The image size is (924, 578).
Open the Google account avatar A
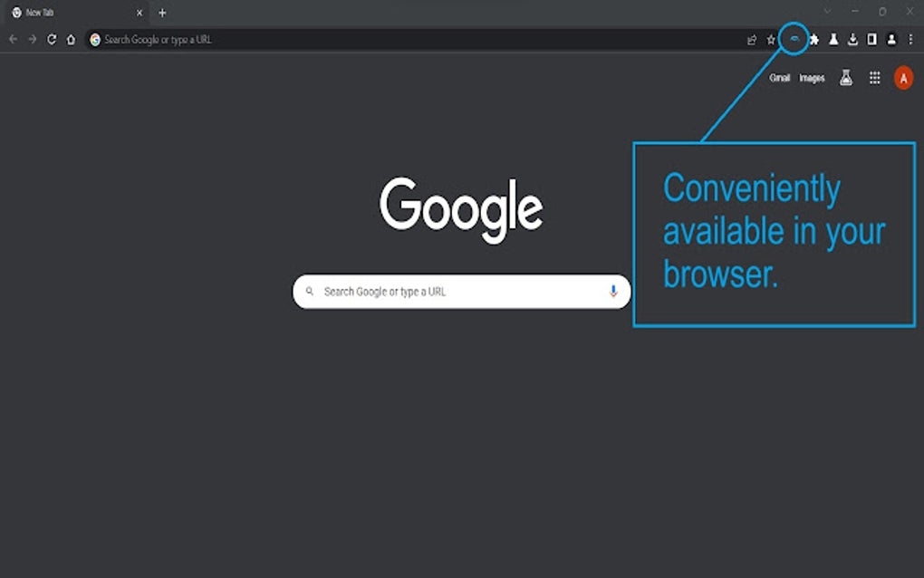[x=903, y=78]
